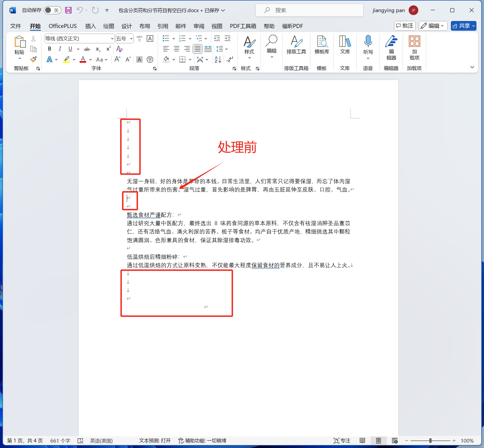Decrease paragraph indent
484x448 pixels.
(x=217, y=38)
